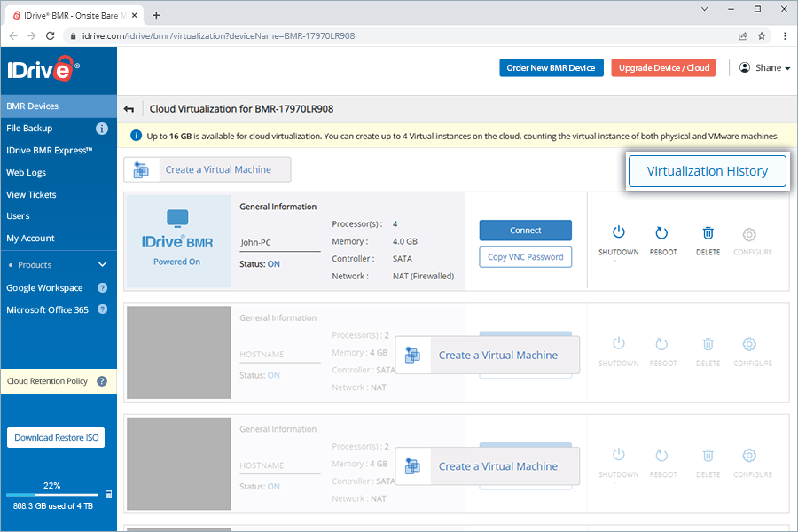Screen dimensions: 798x532
Task: Open Web Logs in the sidebar
Action: point(27,173)
